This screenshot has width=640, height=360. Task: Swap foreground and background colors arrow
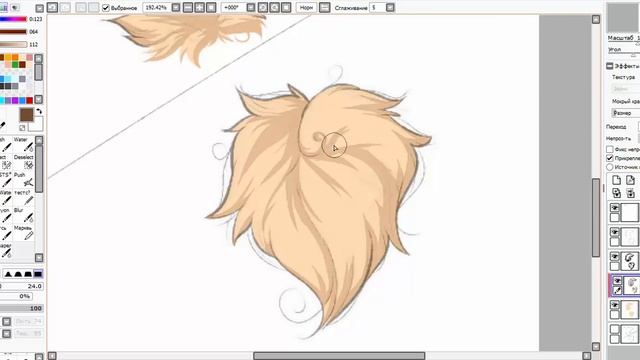click(39, 111)
